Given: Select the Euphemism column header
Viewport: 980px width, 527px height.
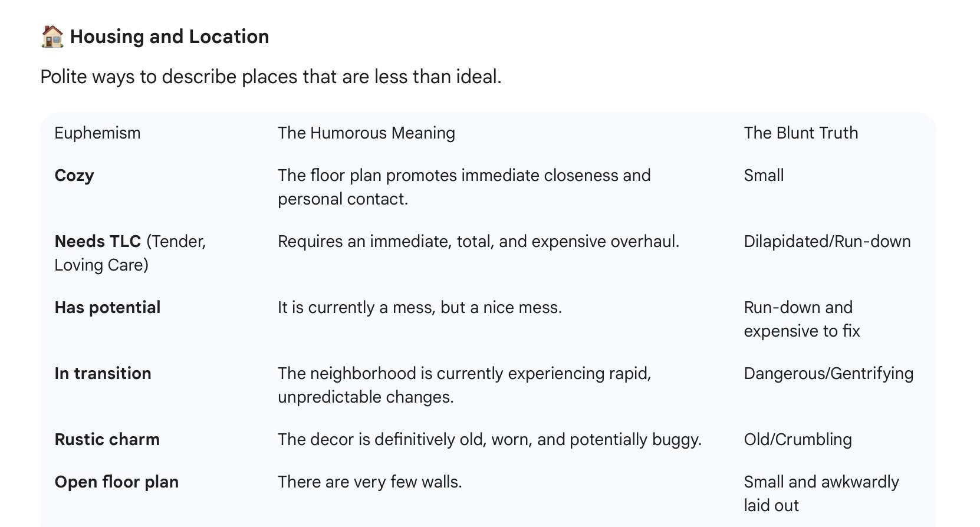Looking at the screenshot, I should [x=97, y=133].
